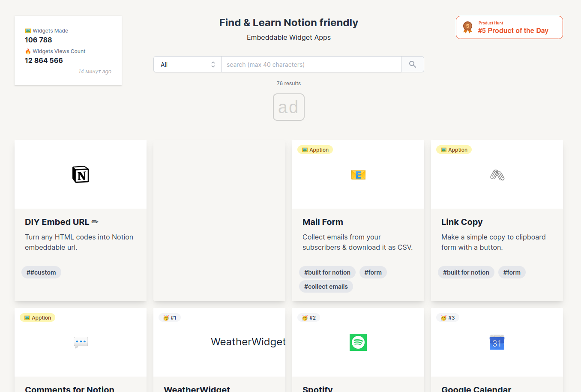The height and width of the screenshot is (392, 581).
Task: Select #built for notion tag on Link Copy
Action: pyautogui.click(x=466, y=272)
